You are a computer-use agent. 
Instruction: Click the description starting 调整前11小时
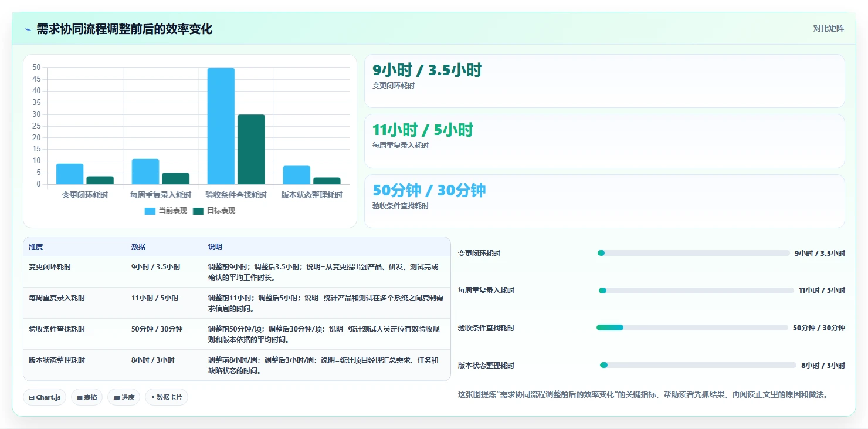point(325,303)
